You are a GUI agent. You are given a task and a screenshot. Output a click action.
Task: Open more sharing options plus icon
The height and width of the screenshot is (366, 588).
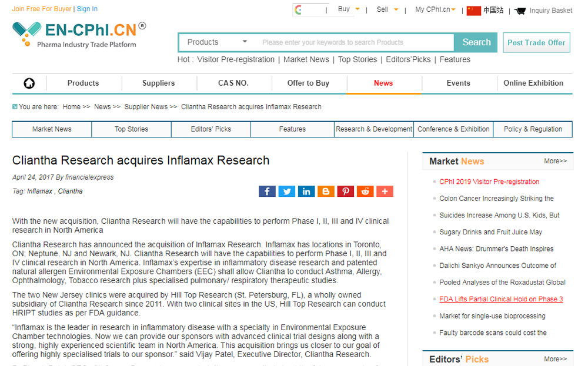tap(385, 192)
